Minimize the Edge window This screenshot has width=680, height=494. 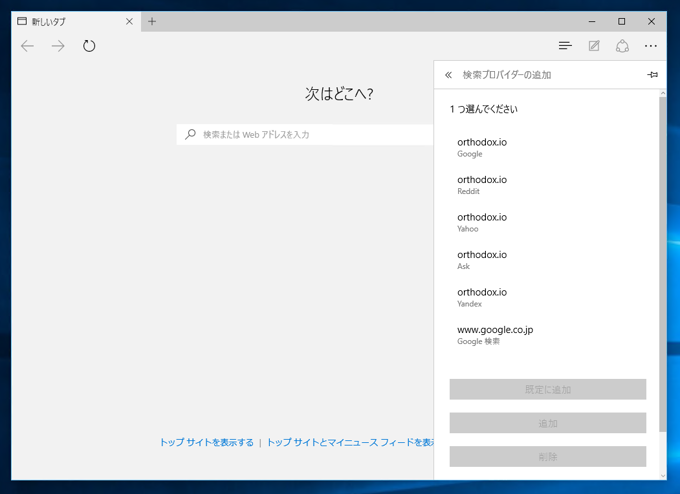point(592,21)
